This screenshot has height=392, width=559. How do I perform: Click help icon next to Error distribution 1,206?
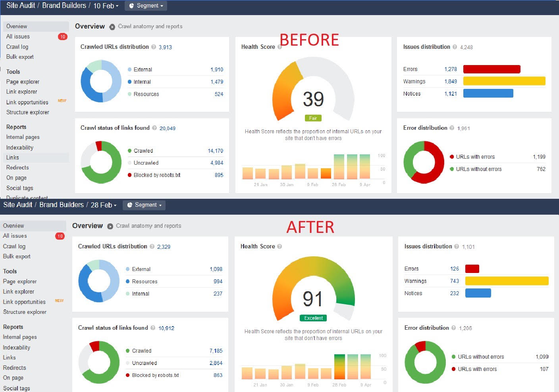453,328
